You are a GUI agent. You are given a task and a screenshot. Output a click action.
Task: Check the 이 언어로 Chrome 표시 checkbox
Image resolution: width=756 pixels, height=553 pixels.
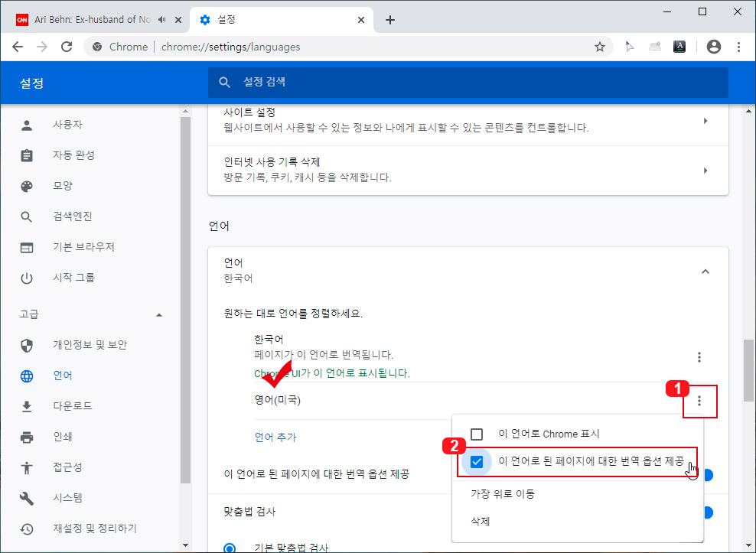(x=478, y=434)
